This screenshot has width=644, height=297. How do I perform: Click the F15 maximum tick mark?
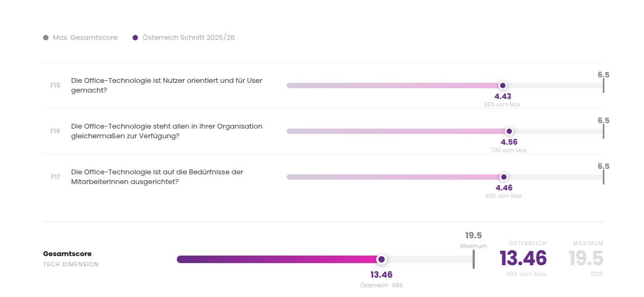(x=603, y=86)
